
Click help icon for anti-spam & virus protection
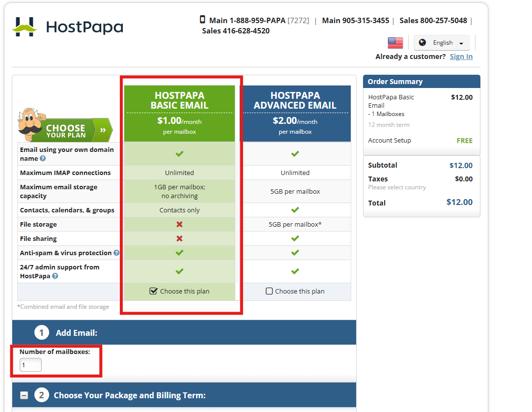tap(116, 253)
